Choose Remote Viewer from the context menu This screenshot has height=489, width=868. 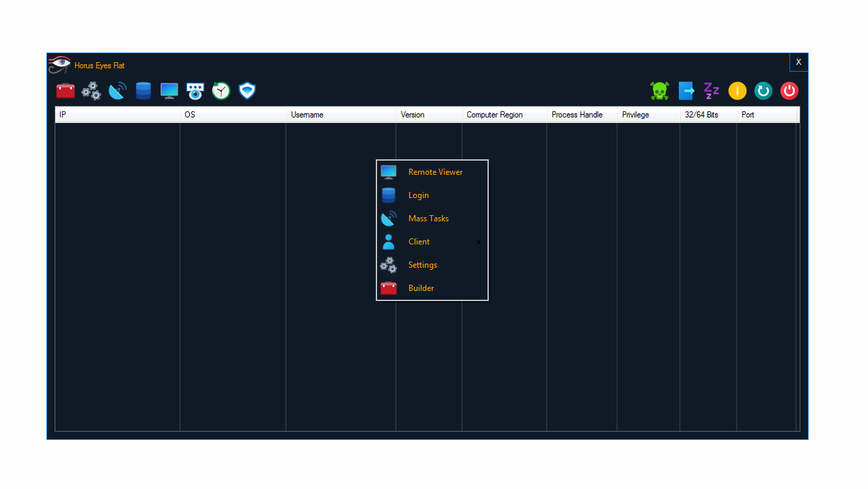point(435,172)
